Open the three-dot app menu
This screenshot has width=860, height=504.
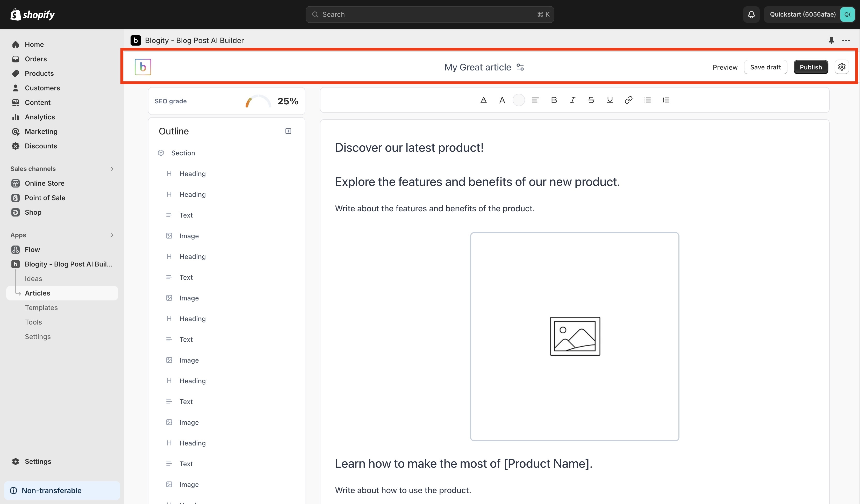[846, 40]
